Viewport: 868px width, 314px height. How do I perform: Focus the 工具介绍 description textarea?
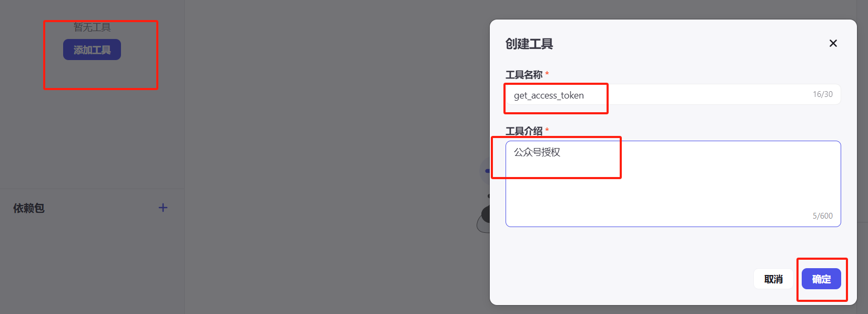click(673, 184)
